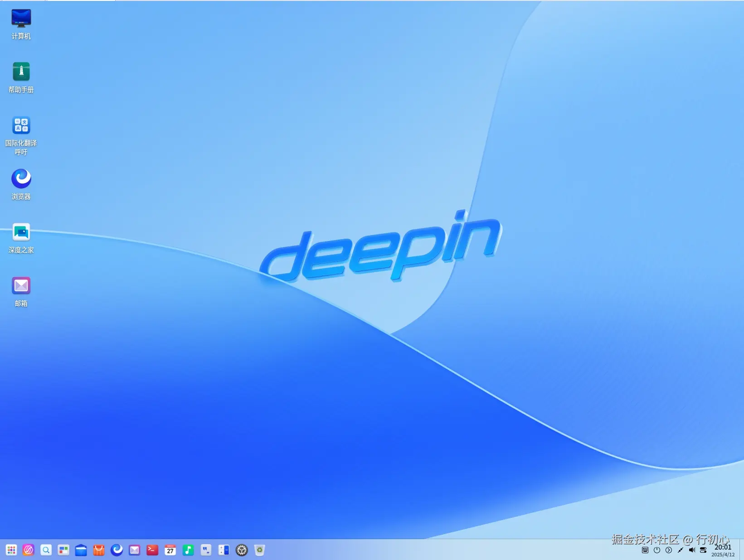This screenshot has height=560, width=744.
Task: Click the keyboard icon in the system tray
Action: [645, 550]
